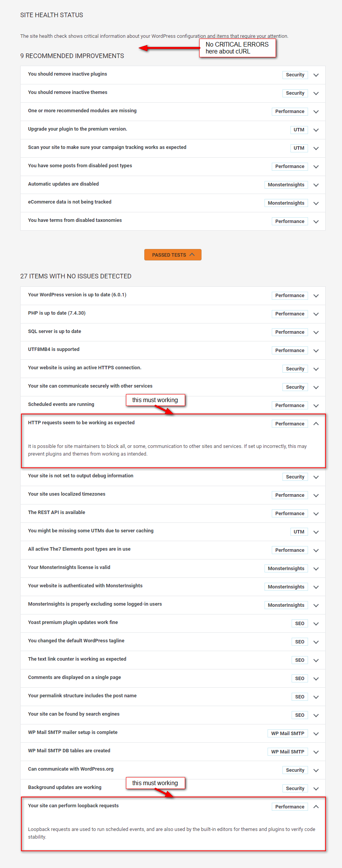Open 'Upgrade your plugin to the premium version' item
This screenshot has width=342, height=868.
[x=77, y=129]
